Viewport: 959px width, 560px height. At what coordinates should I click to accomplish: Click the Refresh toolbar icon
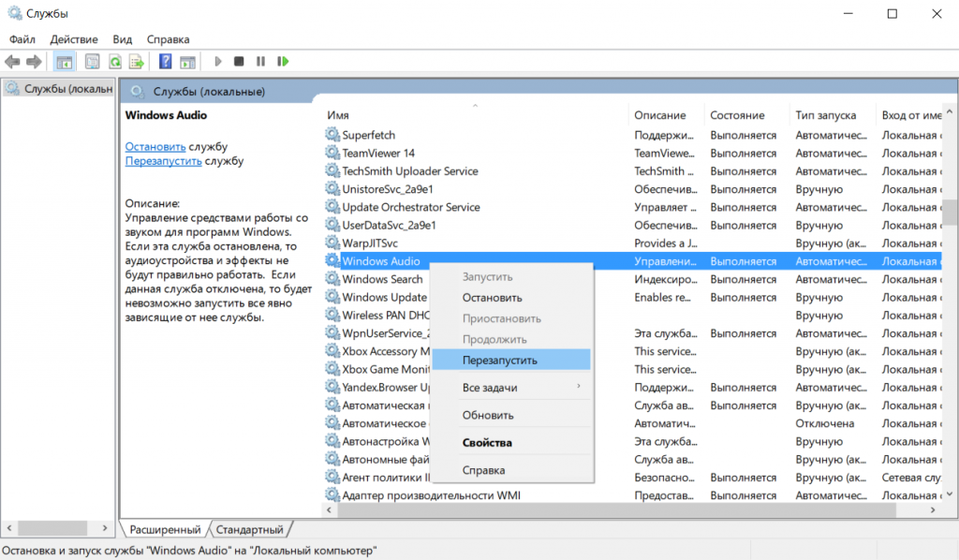coord(114,62)
